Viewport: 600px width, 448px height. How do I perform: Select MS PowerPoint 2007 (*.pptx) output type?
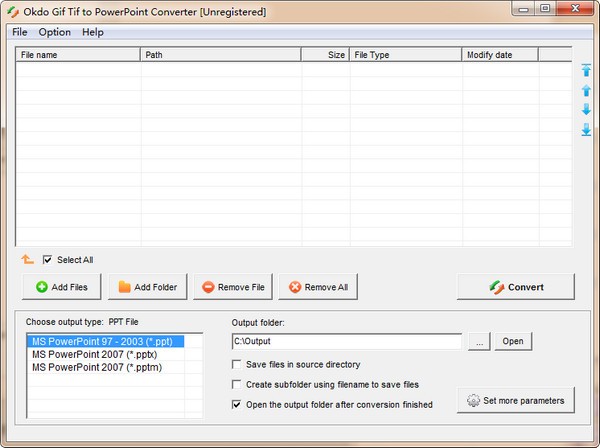106,354
